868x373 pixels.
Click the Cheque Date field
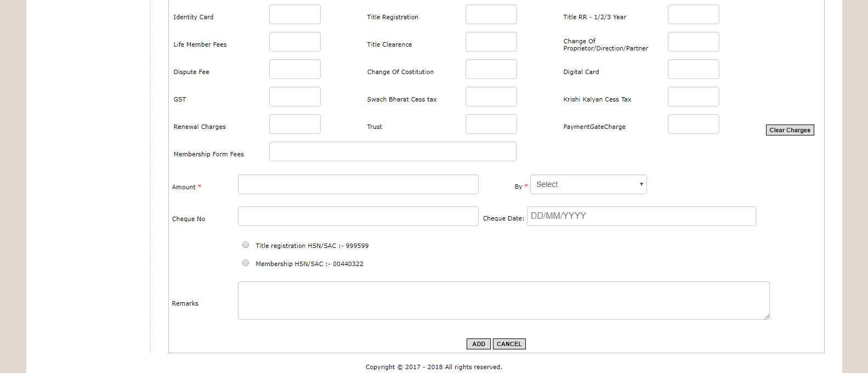pos(640,216)
